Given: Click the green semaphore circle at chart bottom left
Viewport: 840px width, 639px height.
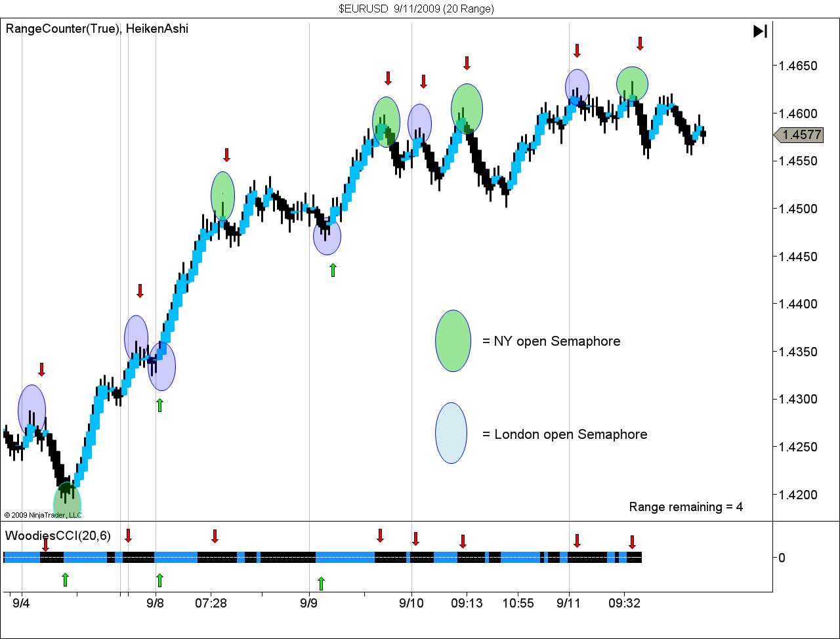Looking at the screenshot, I should tap(66, 499).
